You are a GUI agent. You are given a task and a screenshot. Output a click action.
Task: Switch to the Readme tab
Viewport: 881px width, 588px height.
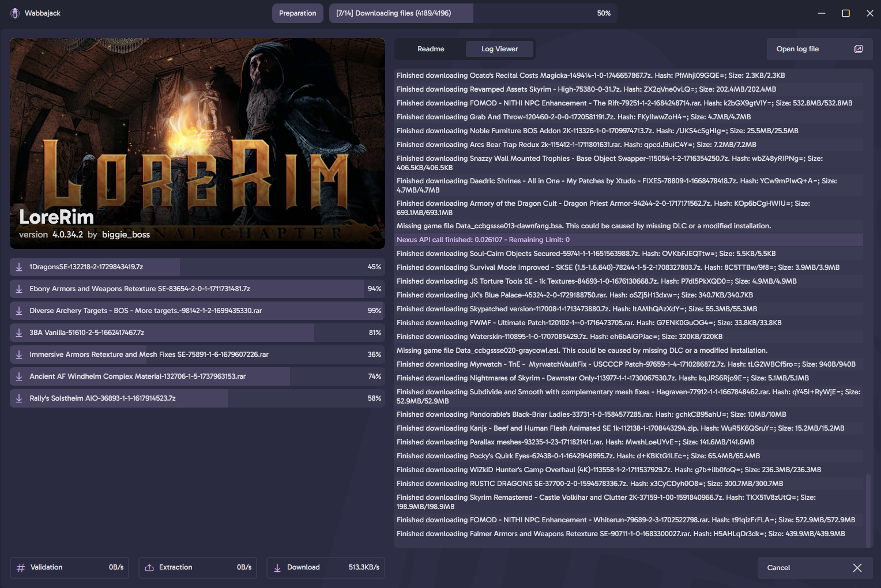[x=431, y=49]
